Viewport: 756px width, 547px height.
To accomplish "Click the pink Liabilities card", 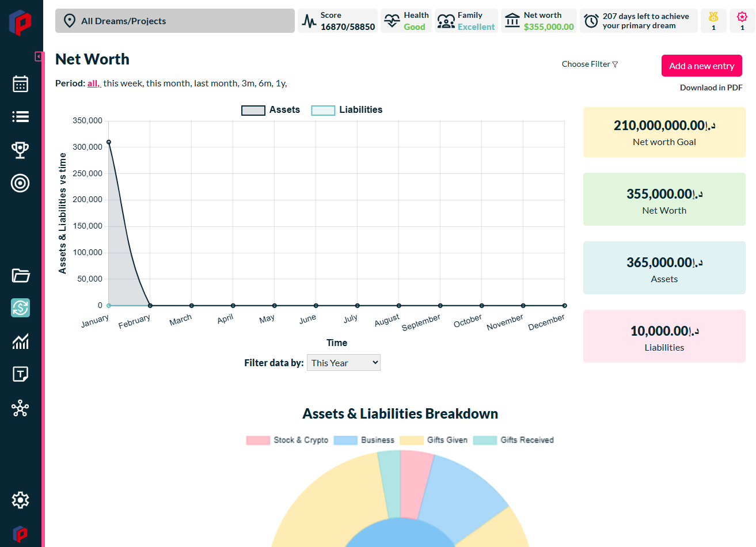I will [x=664, y=336].
